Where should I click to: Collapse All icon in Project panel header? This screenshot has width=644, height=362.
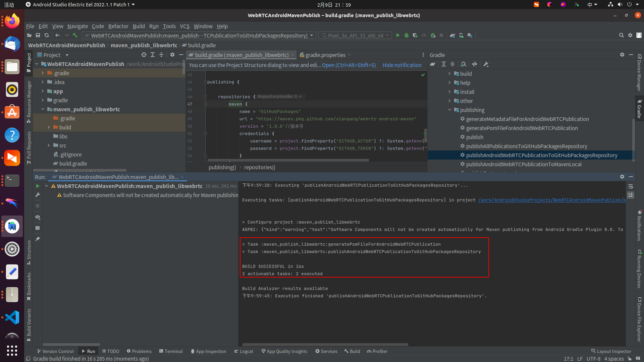coord(161,55)
